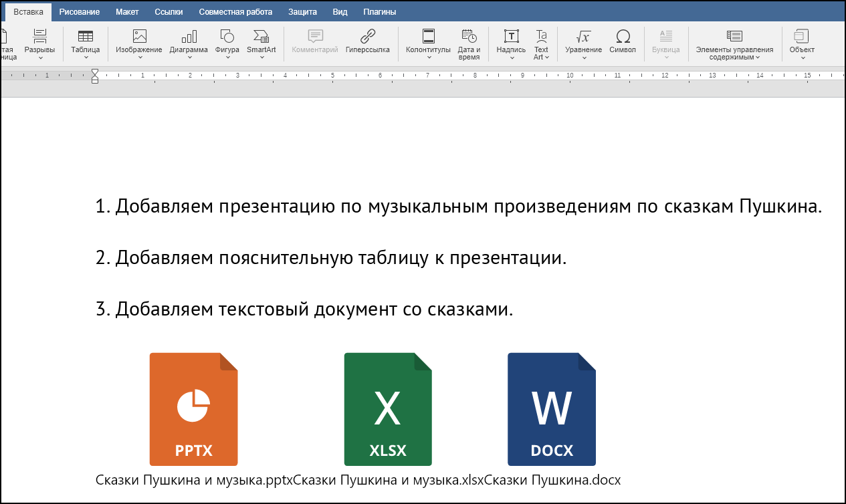Click the line about добавляем презентацию

(x=458, y=207)
